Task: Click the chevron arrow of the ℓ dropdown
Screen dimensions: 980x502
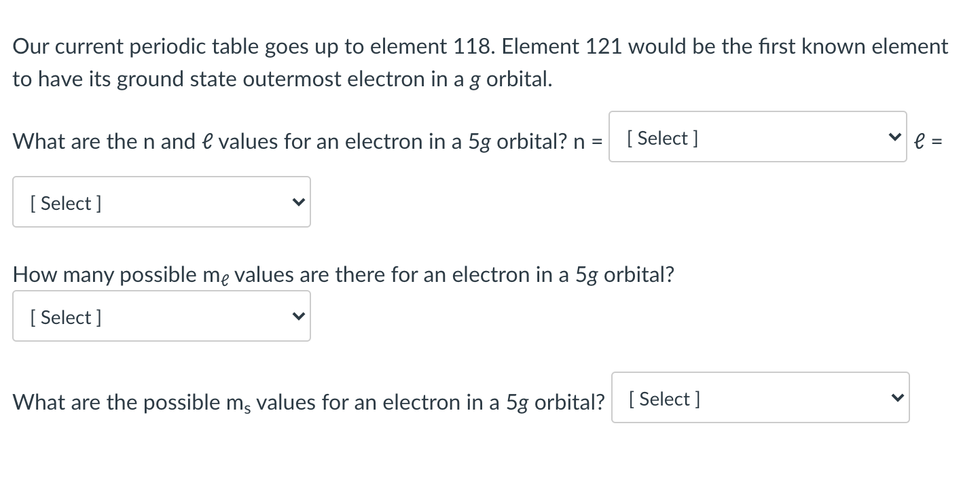Action: click(297, 202)
